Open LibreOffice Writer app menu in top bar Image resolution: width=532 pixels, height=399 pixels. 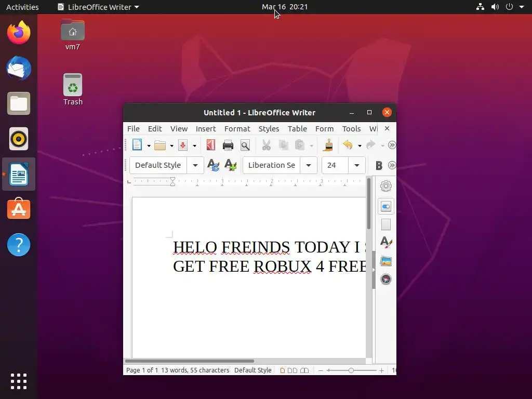(x=99, y=7)
